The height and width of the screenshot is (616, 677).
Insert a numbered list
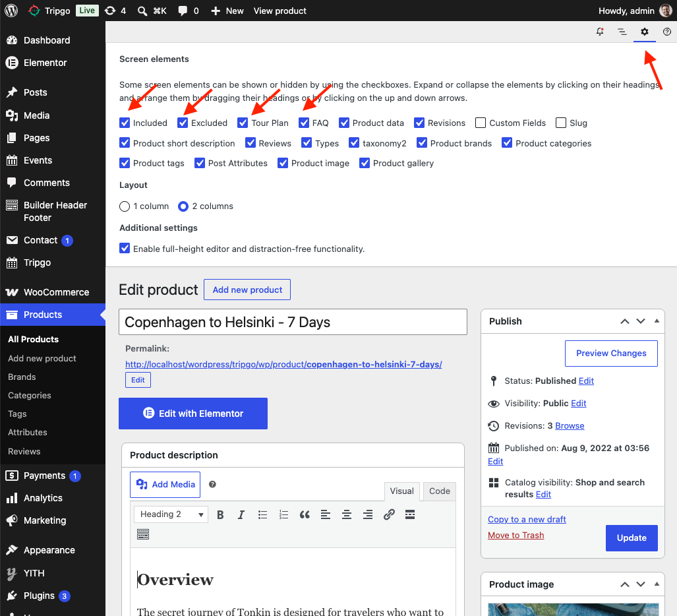pos(283,514)
